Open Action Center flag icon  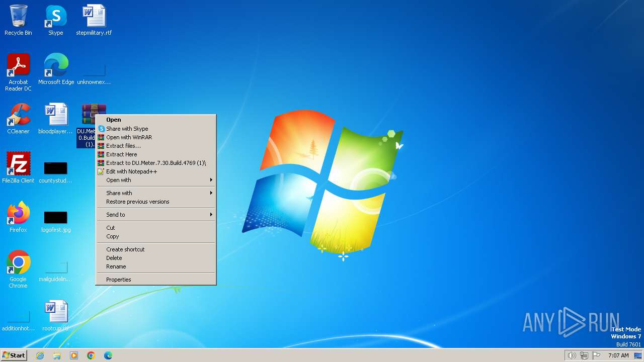(597, 355)
